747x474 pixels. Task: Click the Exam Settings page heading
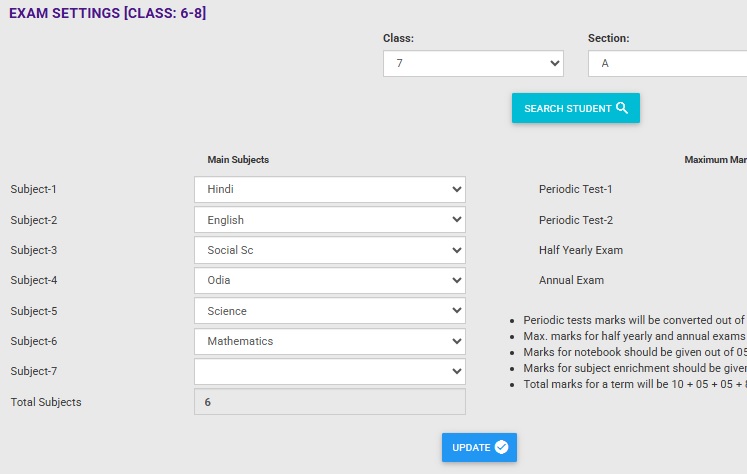coord(107,14)
